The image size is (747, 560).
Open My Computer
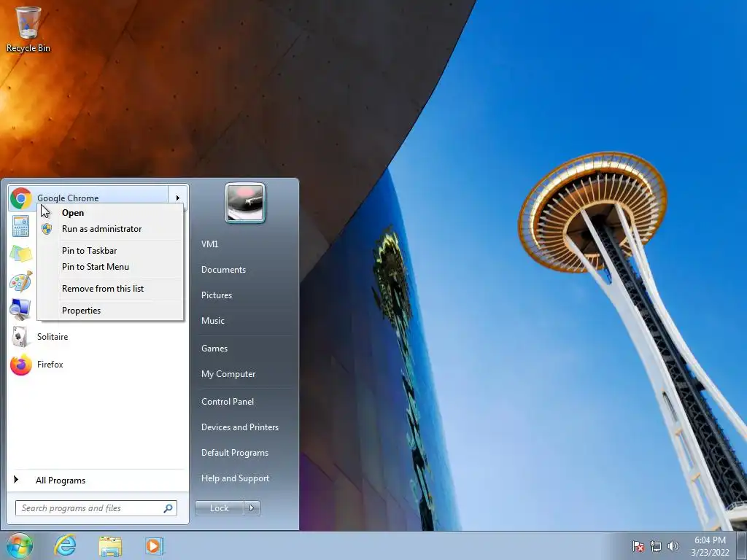point(228,374)
